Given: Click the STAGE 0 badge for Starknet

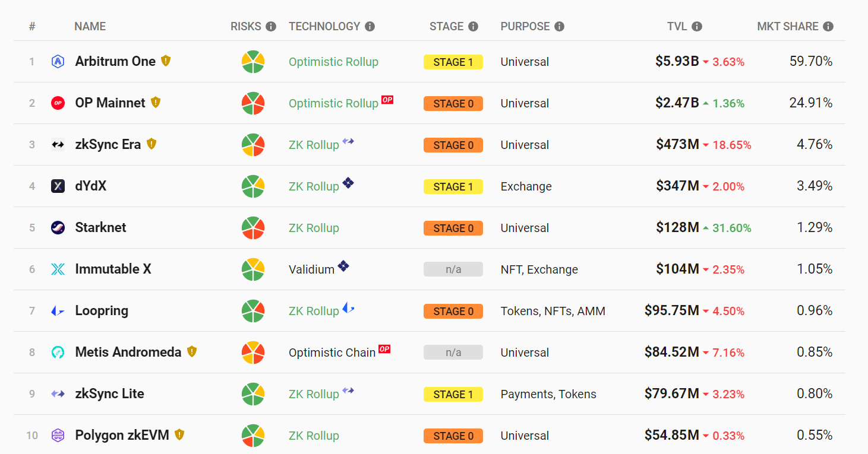Looking at the screenshot, I should point(453,228).
